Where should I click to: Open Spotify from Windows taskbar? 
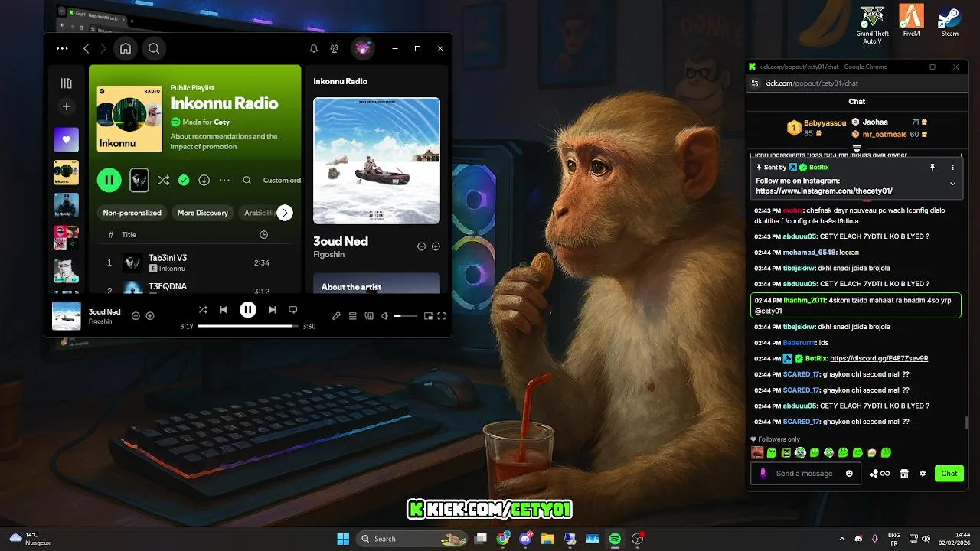(615, 539)
